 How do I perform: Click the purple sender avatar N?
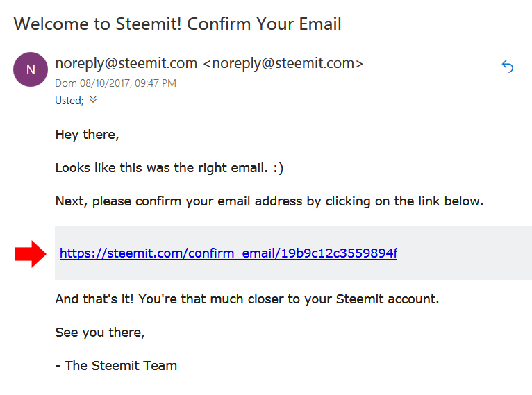(31, 69)
